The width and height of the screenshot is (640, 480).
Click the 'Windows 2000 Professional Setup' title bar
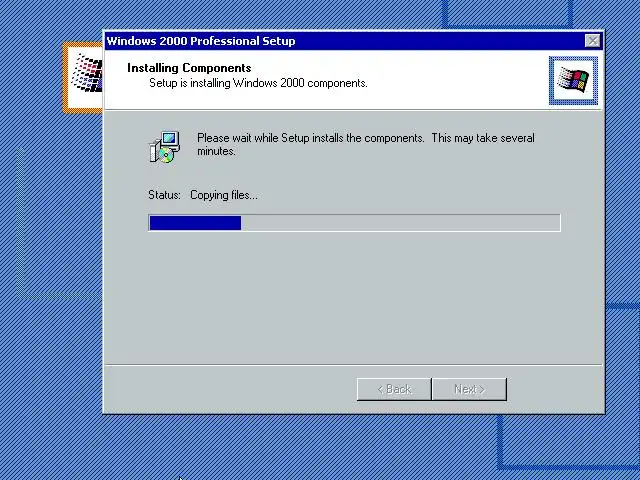click(x=353, y=41)
